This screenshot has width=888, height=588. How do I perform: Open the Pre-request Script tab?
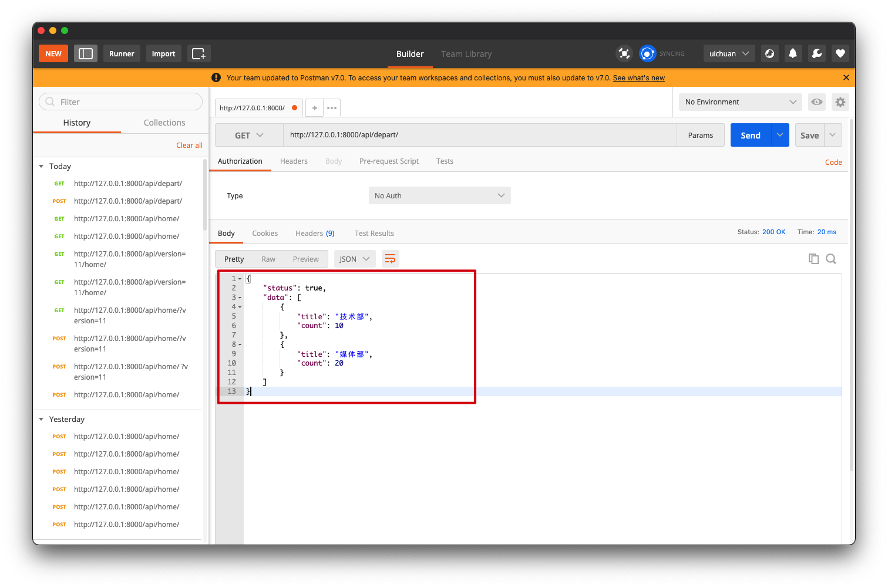(389, 161)
